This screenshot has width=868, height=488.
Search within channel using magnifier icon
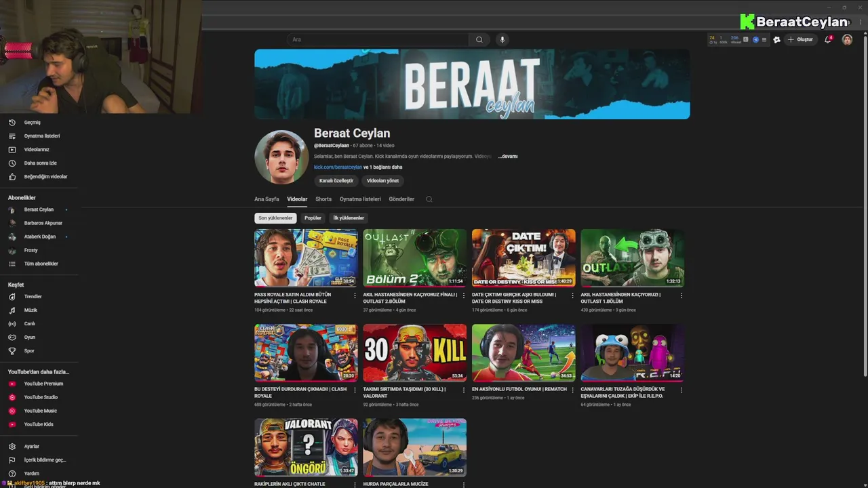click(429, 199)
